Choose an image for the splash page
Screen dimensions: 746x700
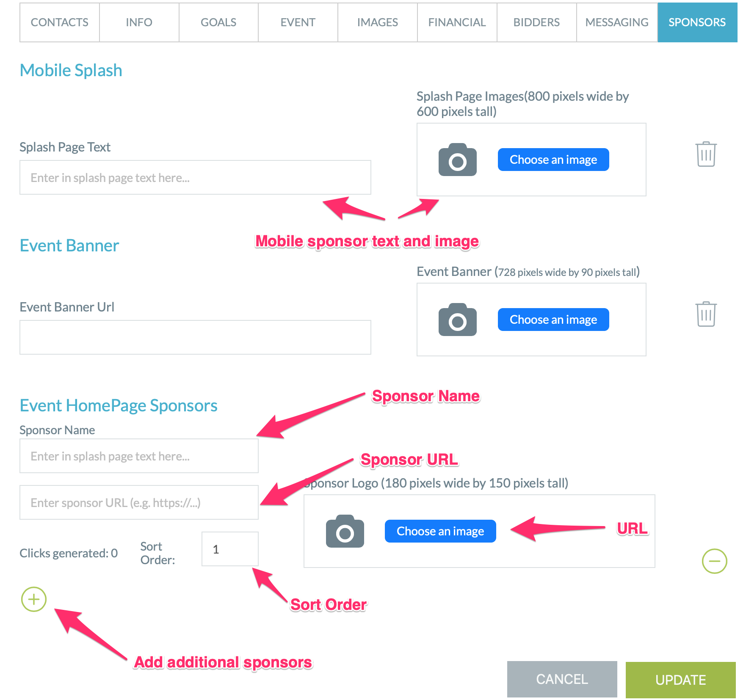point(553,160)
